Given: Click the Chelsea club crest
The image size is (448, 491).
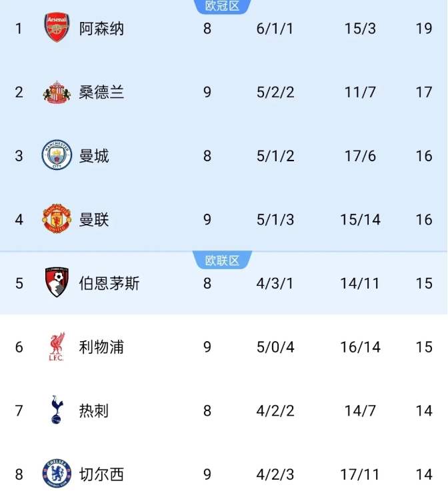Looking at the screenshot, I should point(57,474).
